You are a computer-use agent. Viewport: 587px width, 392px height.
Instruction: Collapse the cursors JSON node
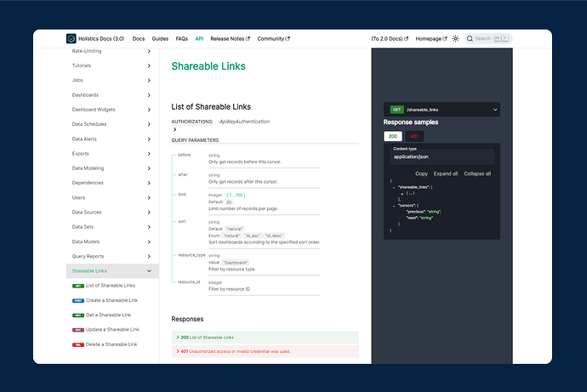[394, 206]
